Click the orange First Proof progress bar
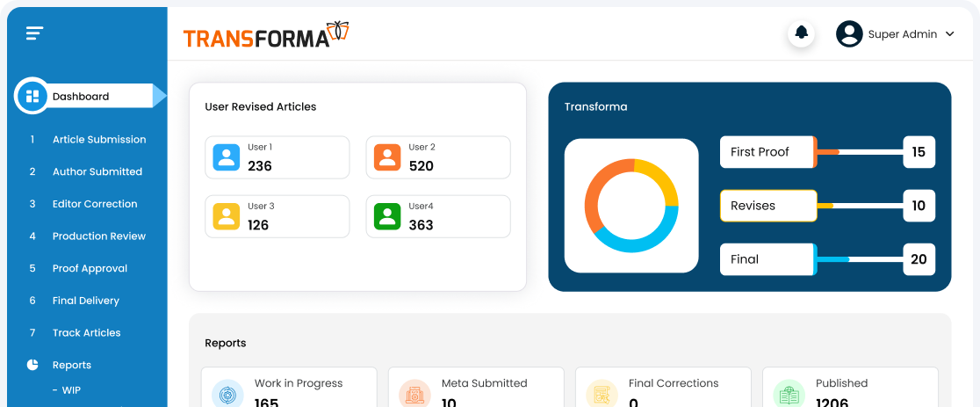This screenshot has width=980, height=407. tap(827, 152)
